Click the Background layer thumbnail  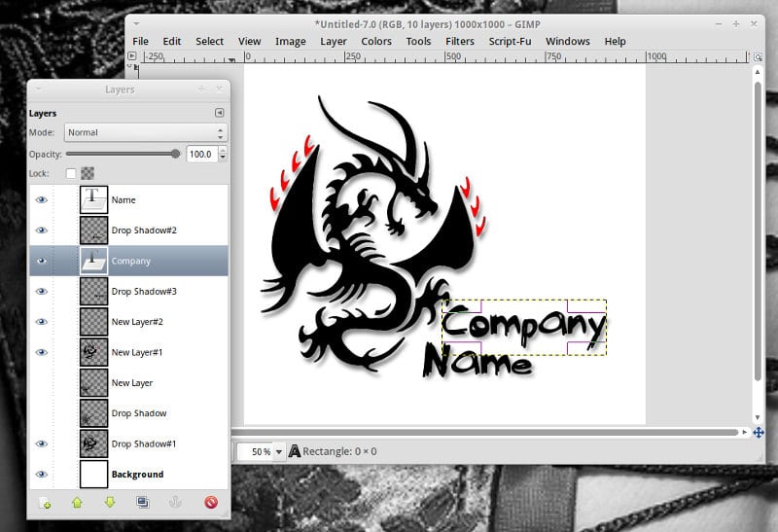click(x=93, y=474)
